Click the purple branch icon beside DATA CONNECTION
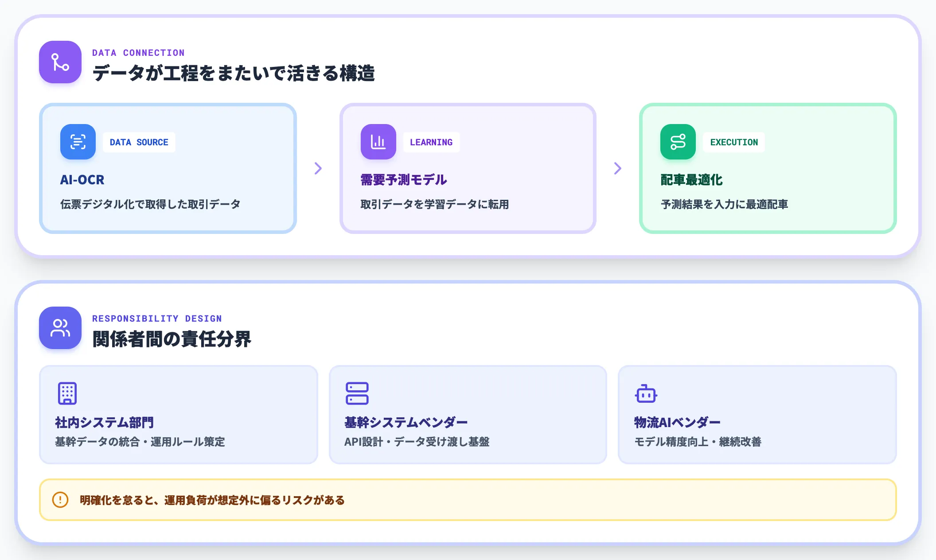Viewport: 936px width, 560px height. (x=60, y=62)
